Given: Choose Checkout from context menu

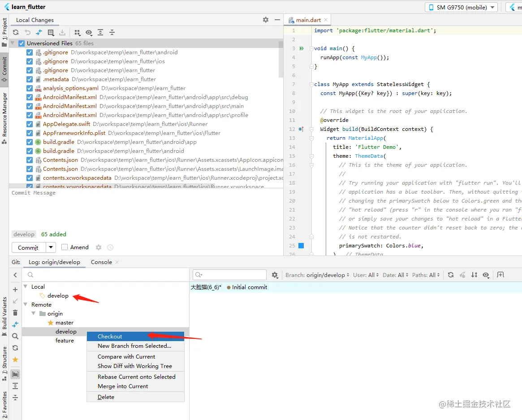Looking at the screenshot, I should point(135,336).
